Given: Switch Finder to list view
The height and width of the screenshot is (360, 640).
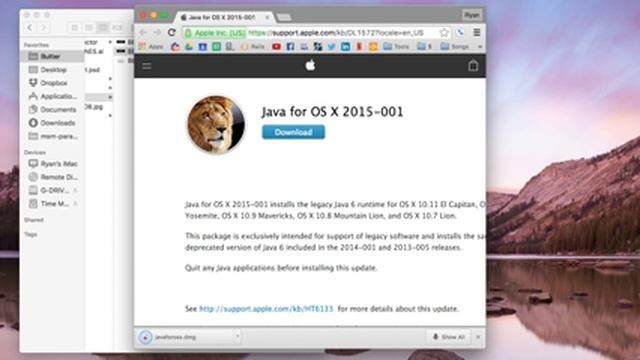Looking at the screenshot, I should click(89, 27).
